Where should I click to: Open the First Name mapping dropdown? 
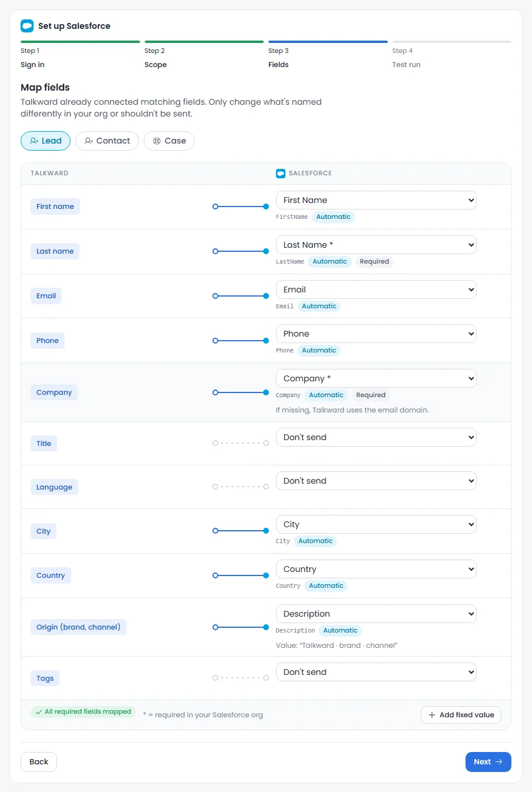coord(376,200)
